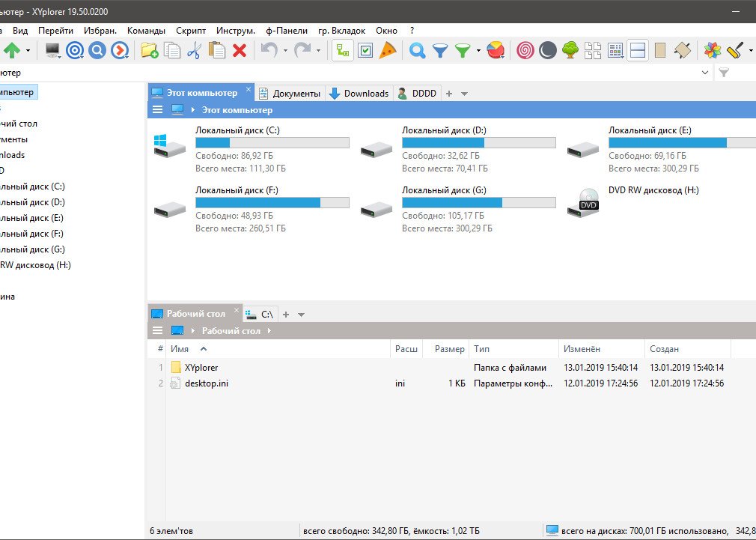Click the blue circle with orange arrow

120,50
